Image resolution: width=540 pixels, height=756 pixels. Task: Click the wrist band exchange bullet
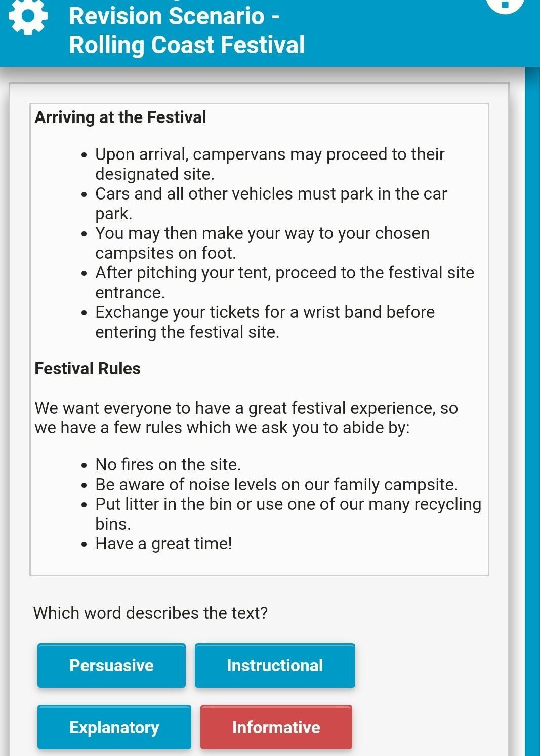tap(265, 322)
